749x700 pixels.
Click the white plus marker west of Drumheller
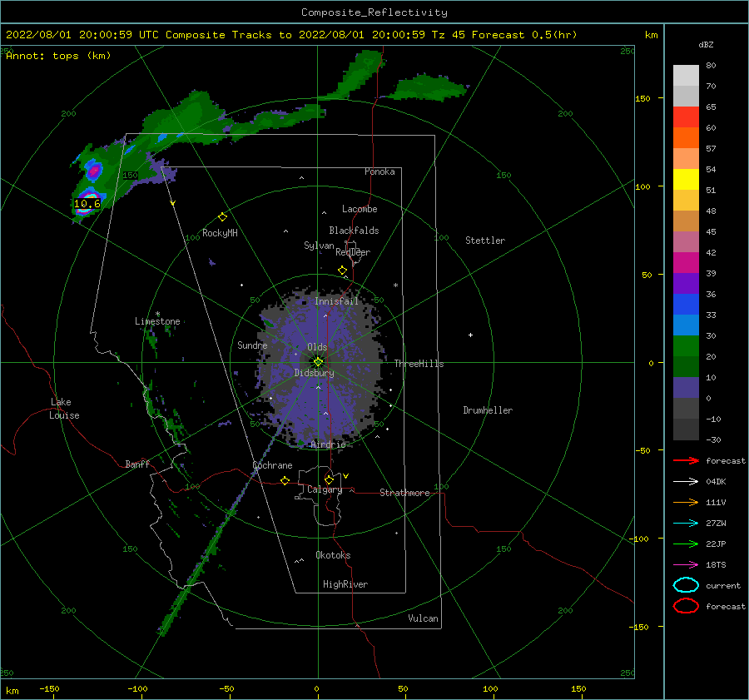470,335
